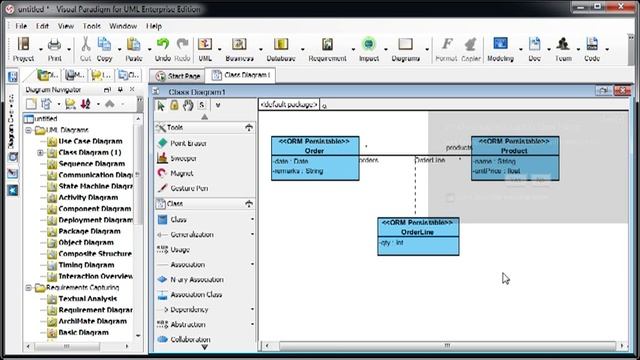Collapse the Tools palette section
Viewport: 640px width, 360px height.
[x=249, y=128]
